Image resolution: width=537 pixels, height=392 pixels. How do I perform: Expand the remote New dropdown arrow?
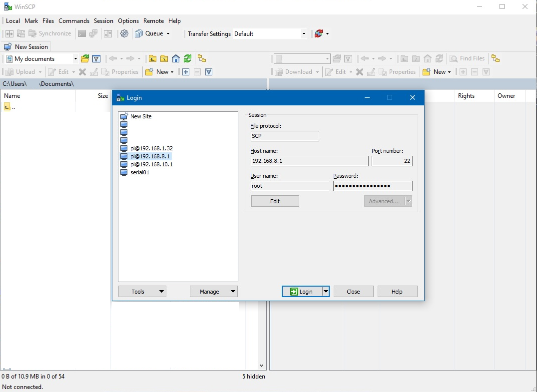[449, 72]
